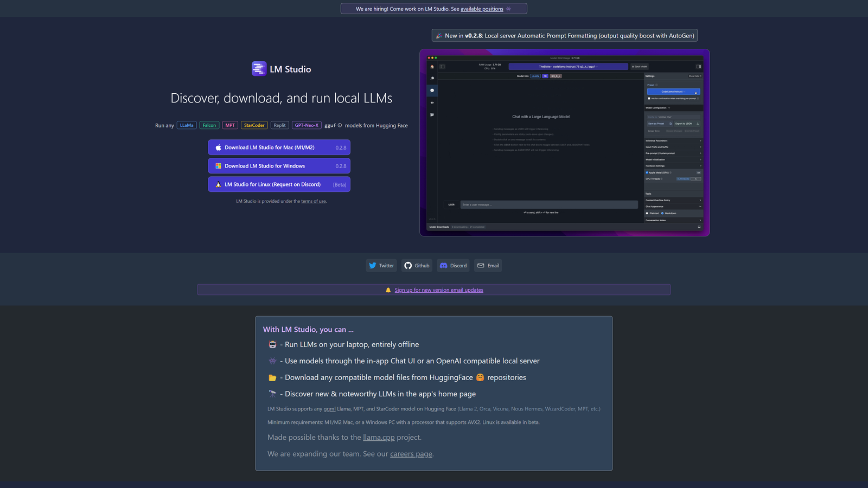This screenshot has height=488, width=868.
Task: Click the home icon in LM Studio sidebar
Action: [x=432, y=67]
